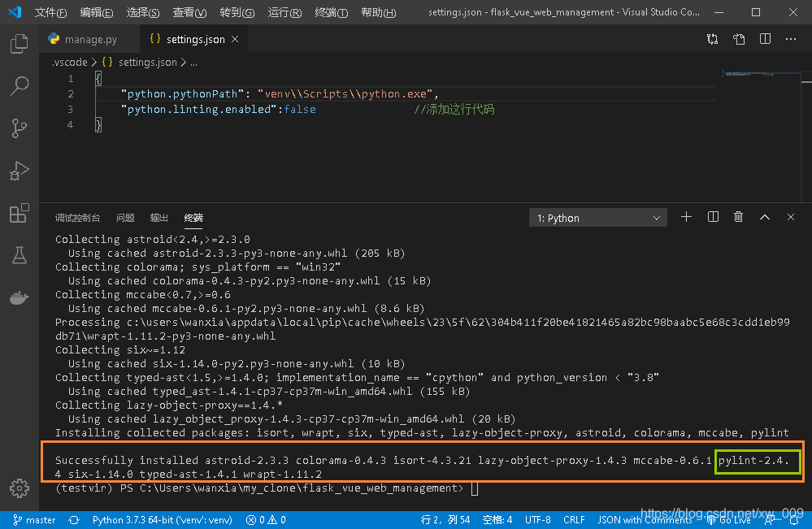This screenshot has height=529, width=812.
Task: Open the Test beaker view
Action: (19, 254)
